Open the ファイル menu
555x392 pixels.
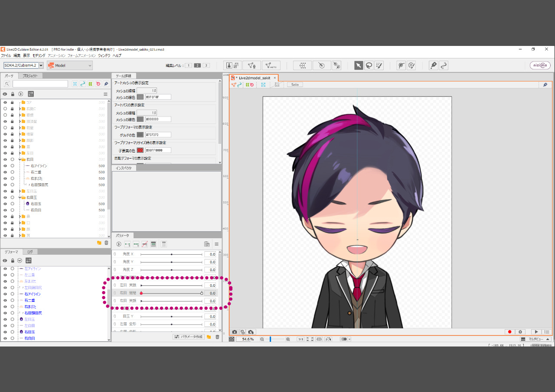[x=6, y=55]
